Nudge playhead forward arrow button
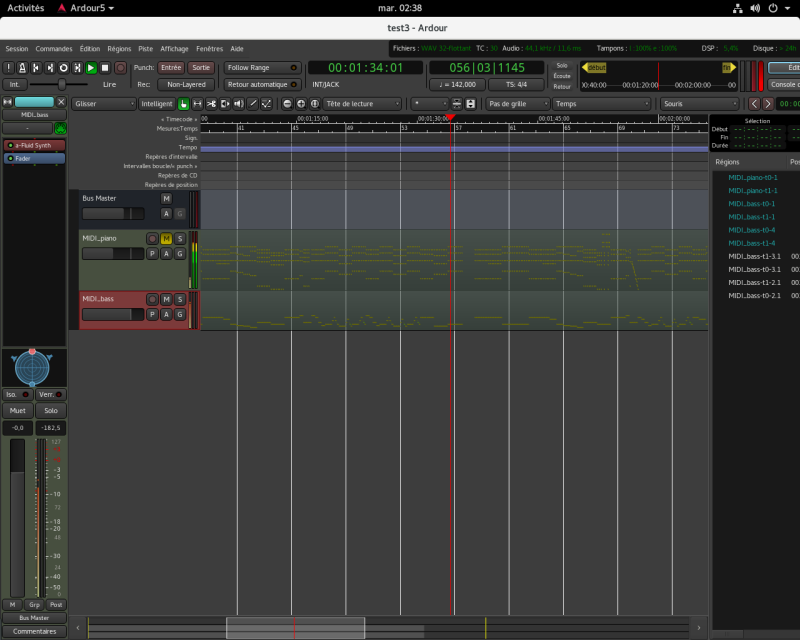The image size is (800, 640). point(767,104)
